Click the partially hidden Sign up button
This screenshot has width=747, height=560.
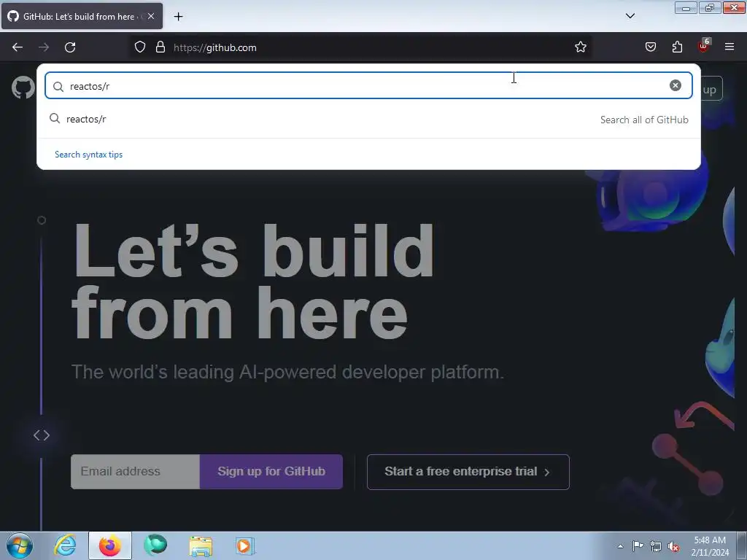click(712, 89)
